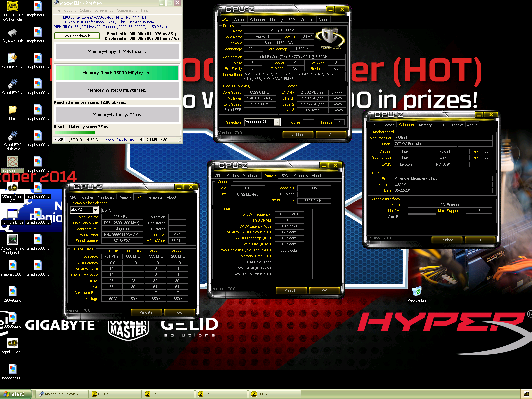Screen dimensions: 532x399
Task: Open the ASRock Rapid OC desktop icon
Action: click(12, 193)
